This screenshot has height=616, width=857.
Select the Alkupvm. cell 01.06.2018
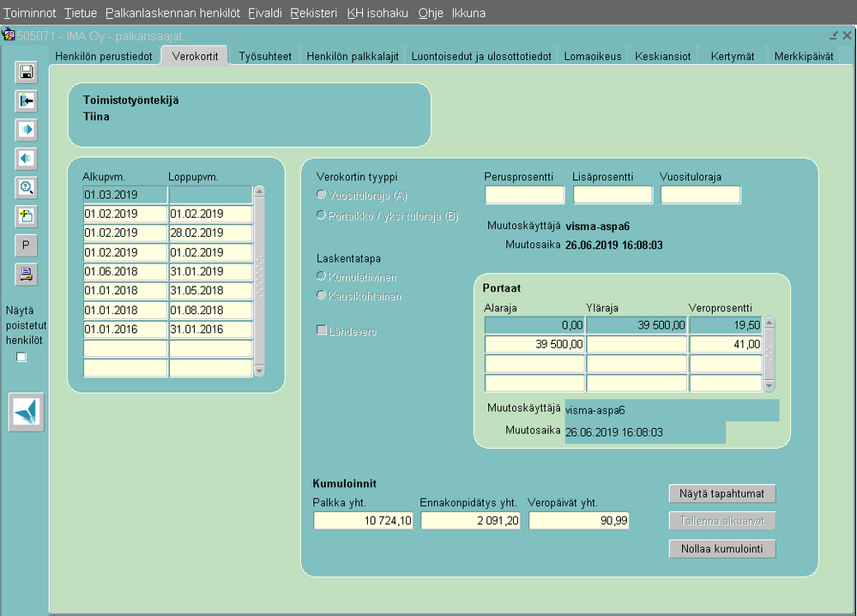pos(125,272)
